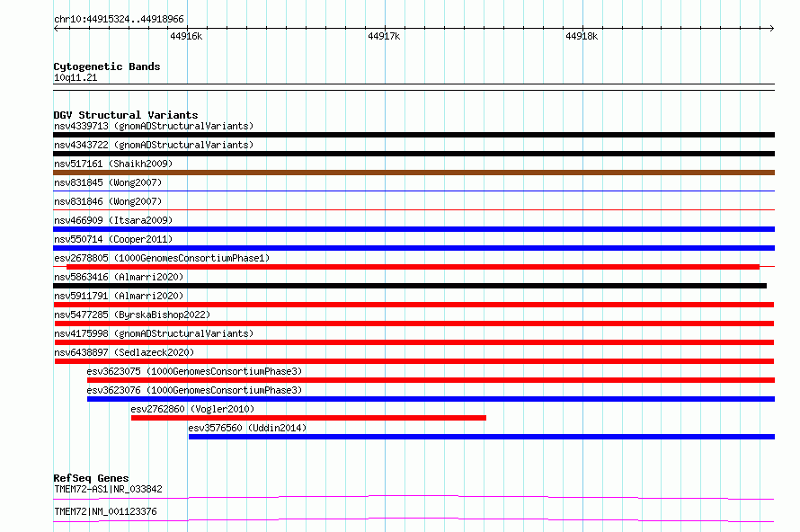Select esv2678805 (1000GenomesConsortiumPhase1) label
800x532 pixels.
pos(162,258)
